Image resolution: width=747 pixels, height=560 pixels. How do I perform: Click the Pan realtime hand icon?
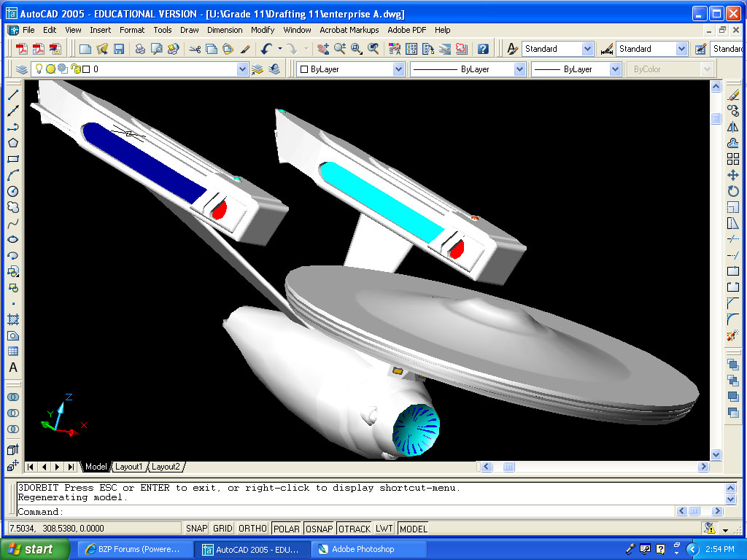tap(323, 49)
